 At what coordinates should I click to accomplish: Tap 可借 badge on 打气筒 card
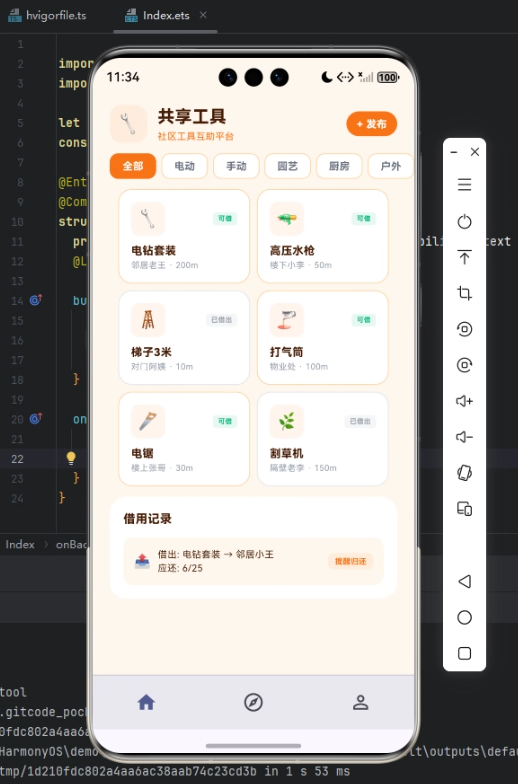[364, 320]
